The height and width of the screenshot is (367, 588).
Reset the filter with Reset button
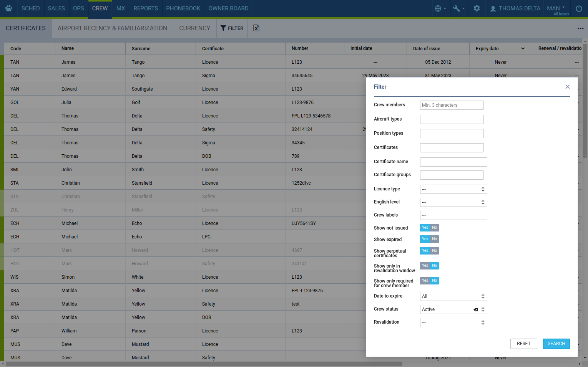point(523,344)
